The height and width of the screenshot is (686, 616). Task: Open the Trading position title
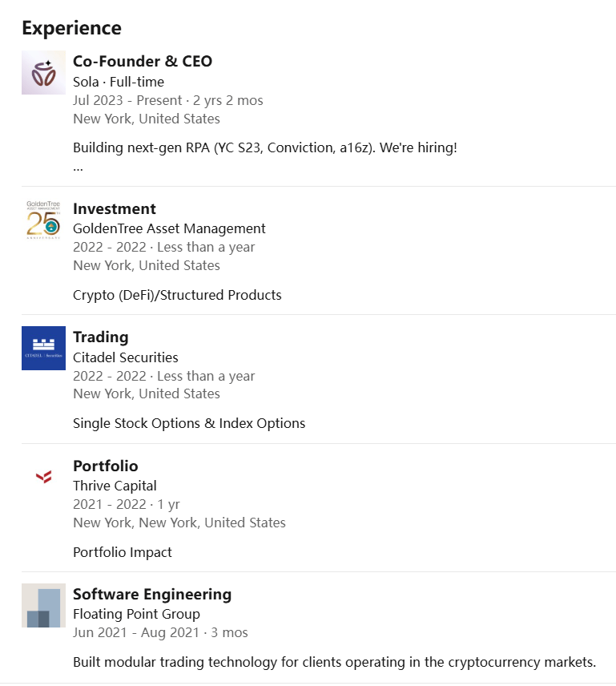point(100,337)
